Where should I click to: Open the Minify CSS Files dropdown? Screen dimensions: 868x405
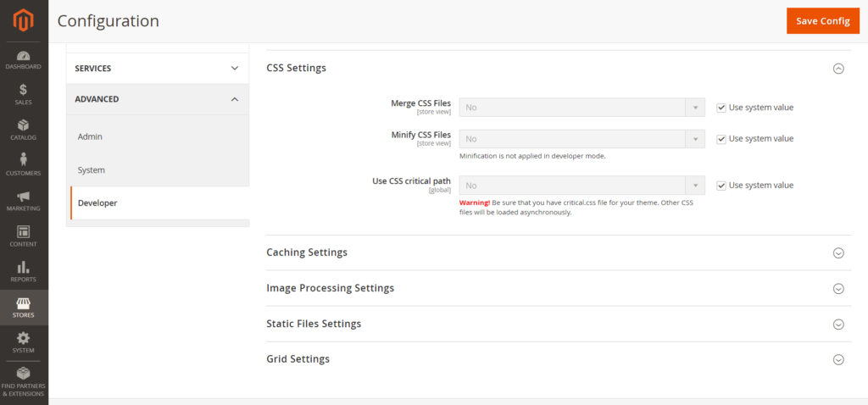581,139
